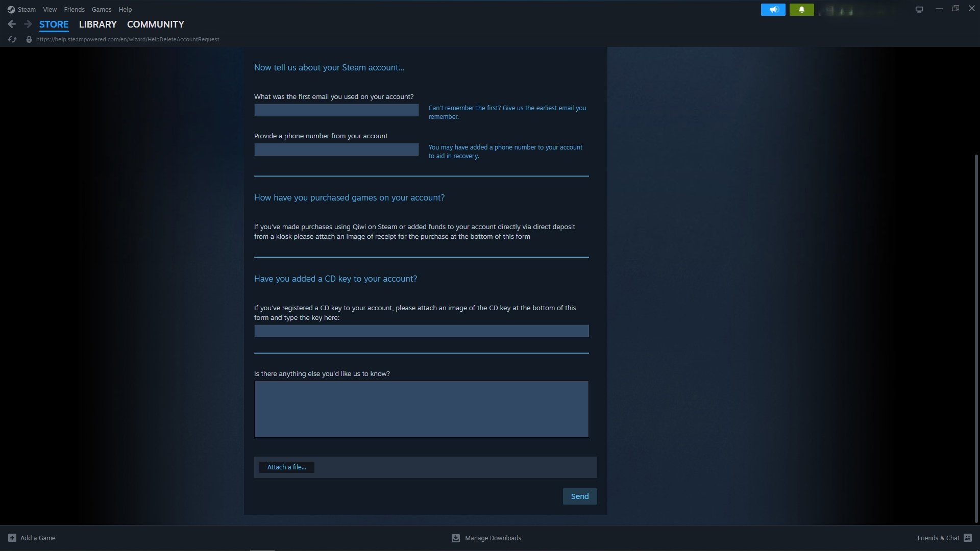Focus the first email input field

[336, 110]
